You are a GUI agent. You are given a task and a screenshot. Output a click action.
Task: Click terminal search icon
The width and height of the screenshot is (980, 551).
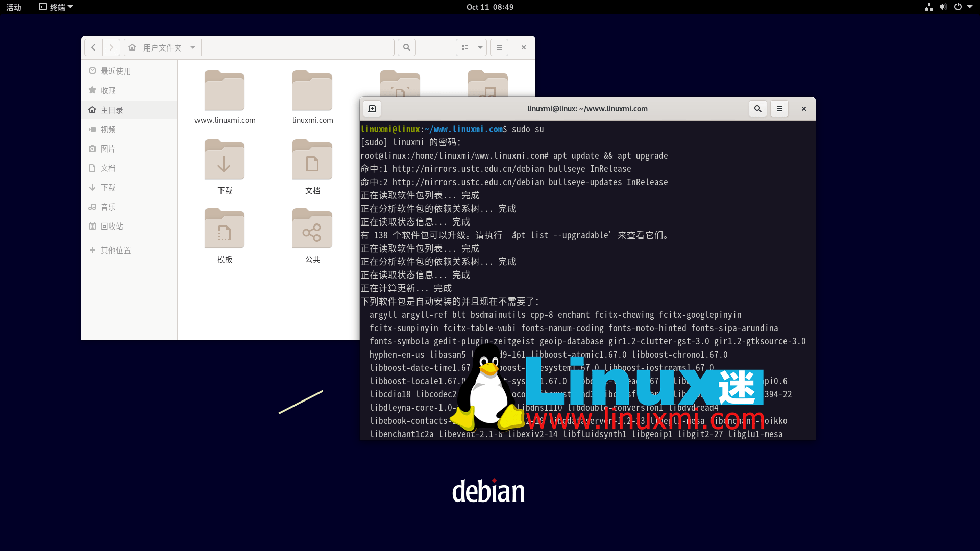tap(758, 109)
